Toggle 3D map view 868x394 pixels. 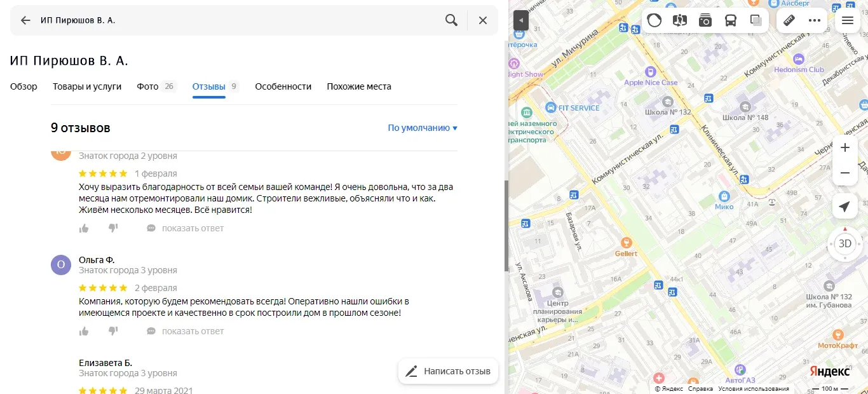point(844,243)
